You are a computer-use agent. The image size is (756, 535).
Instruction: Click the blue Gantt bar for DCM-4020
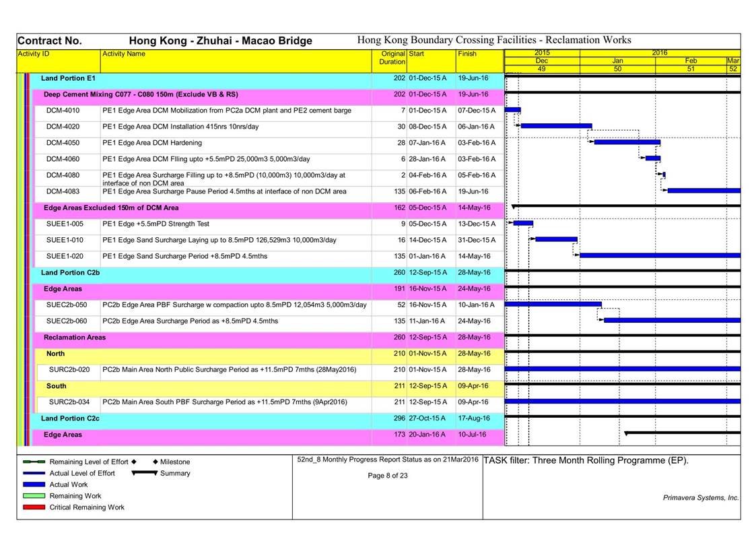[x=556, y=126]
